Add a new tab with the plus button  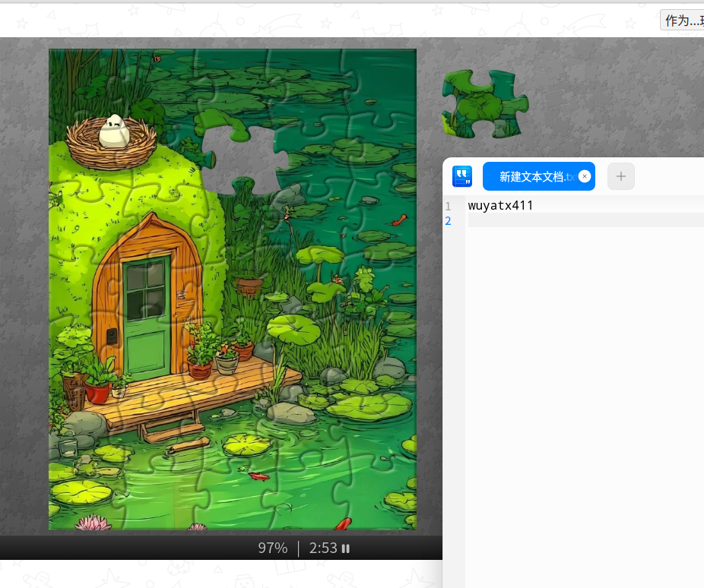point(620,176)
